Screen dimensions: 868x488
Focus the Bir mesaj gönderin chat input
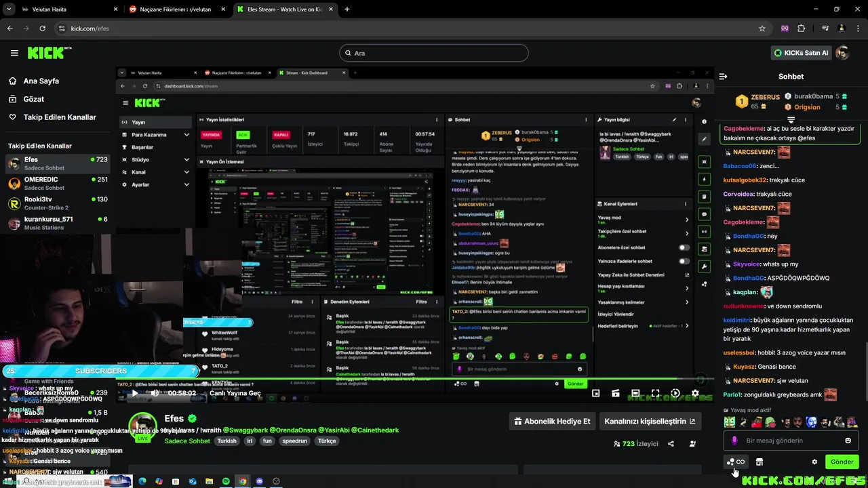click(791, 441)
